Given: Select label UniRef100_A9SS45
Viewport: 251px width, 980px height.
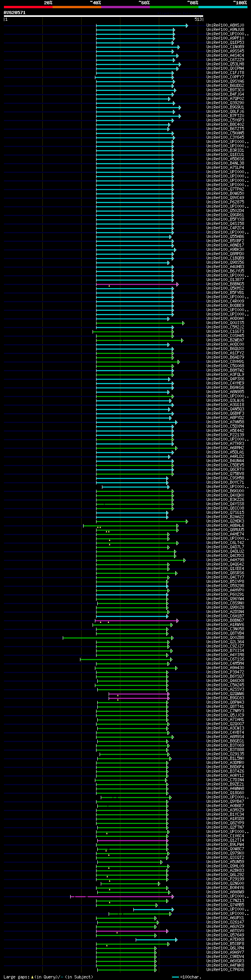Looking at the screenshot, I should coord(225,51).
